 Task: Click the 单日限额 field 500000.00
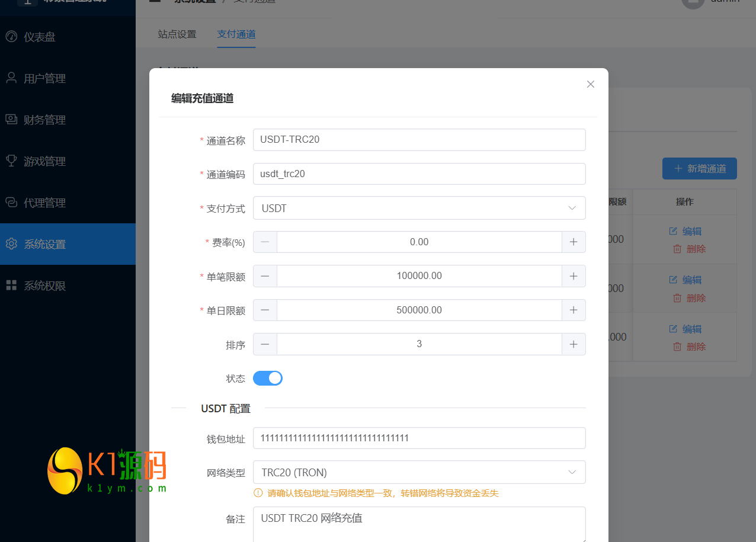coord(419,310)
